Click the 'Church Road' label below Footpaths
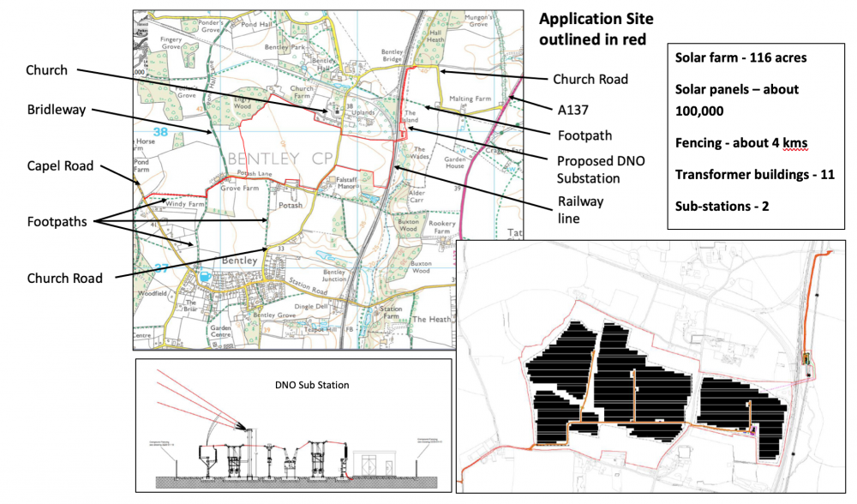This screenshot has width=857, height=504. pos(64,279)
